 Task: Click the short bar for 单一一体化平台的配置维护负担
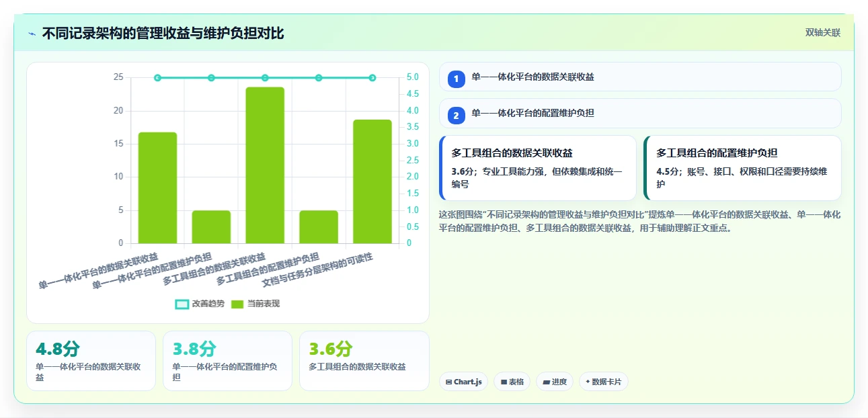(x=211, y=227)
